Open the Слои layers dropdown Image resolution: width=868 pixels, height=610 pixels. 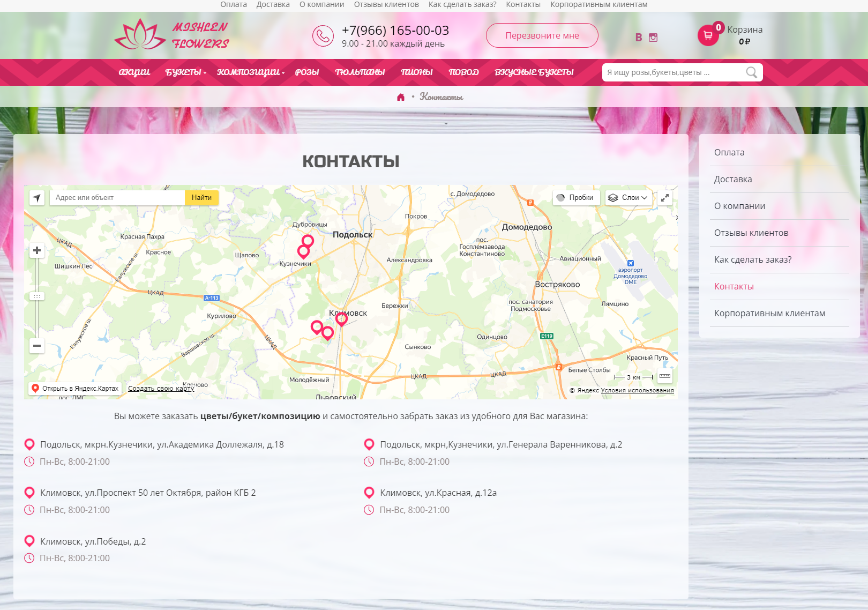[x=628, y=198]
